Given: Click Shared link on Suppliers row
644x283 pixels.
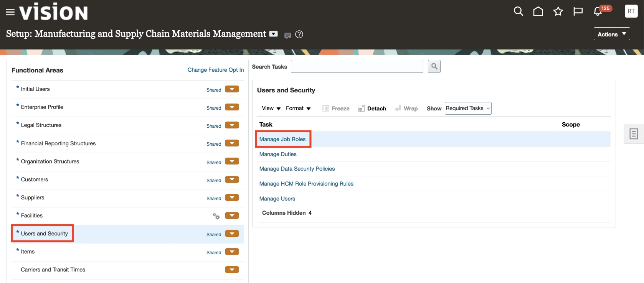Looking at the screenshot, I should (x=214, y=199).
